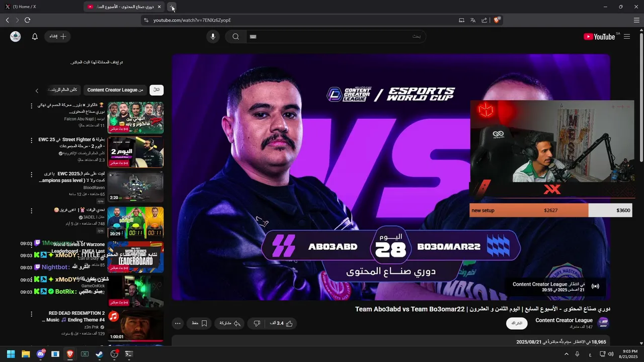The width and height of the screenshot is (644, 362).
Task: Click the share 'مشاركة' button
Action: (x=230, y=323)
